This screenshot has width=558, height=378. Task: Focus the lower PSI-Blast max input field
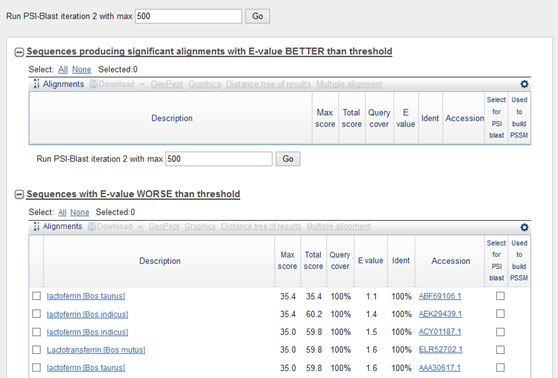pos(219,159)
